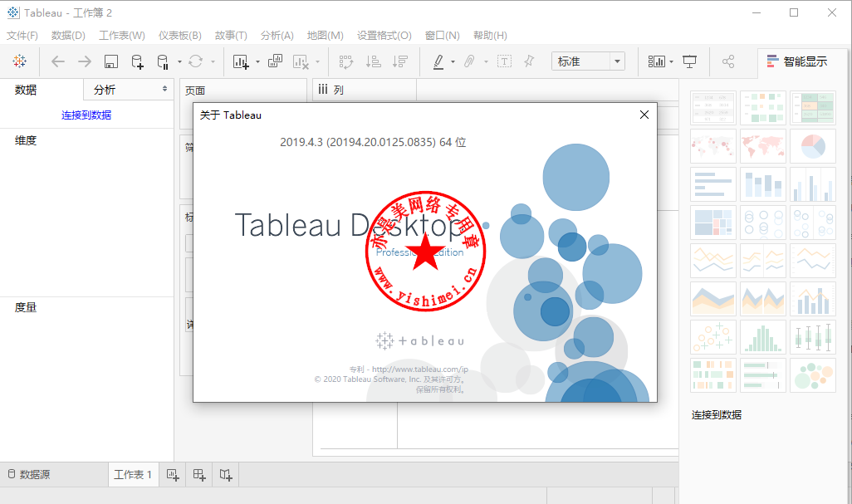
Task: Create a new worksheet using chart-plus toolbar icon
Action: tap(241, 62)
